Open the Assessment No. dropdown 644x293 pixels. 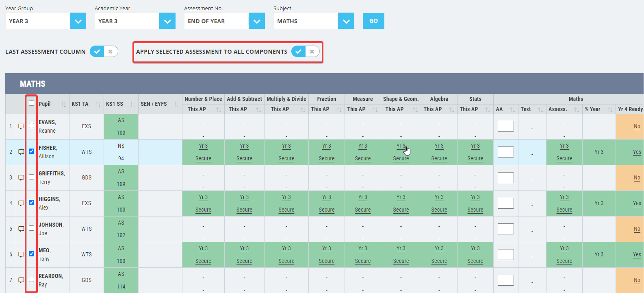pos(224,21)
